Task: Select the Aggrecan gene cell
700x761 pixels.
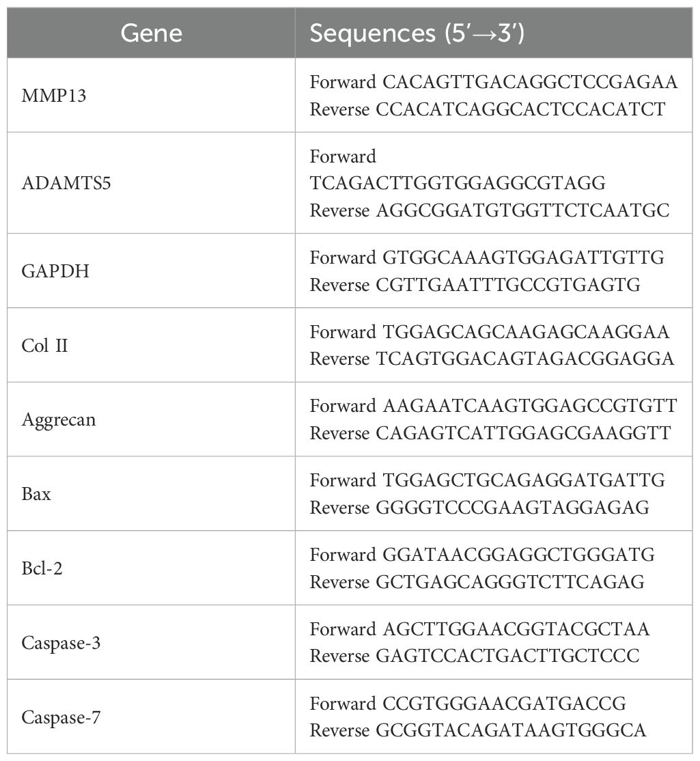Action: click(x=58, y=419)
